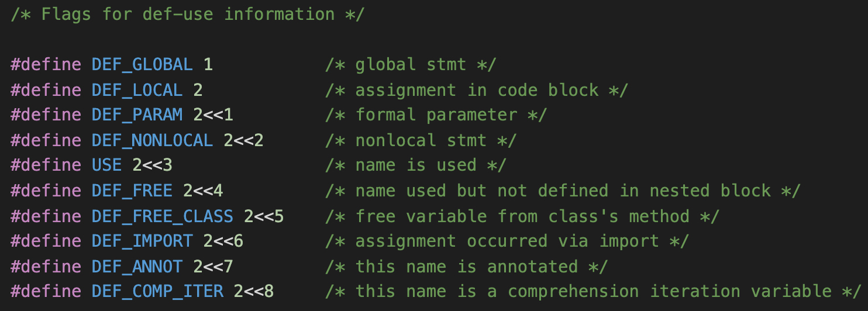The height and width of the screenshot is (311, 868).
Task: Click the 'free variable from class's method' comment
Action: tap(522, 216)
